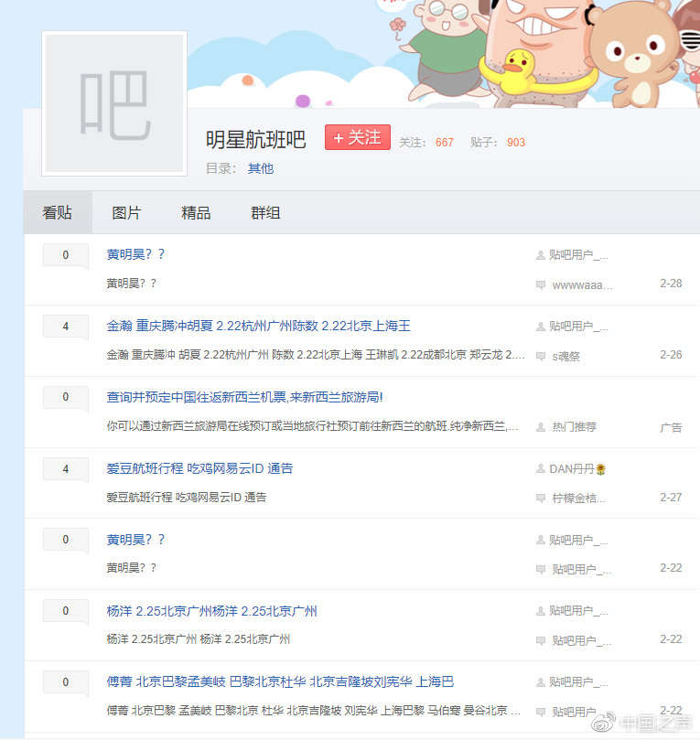Click author icon beside DAN丹丹
Screen dimensions: 700x740
point(541,469)
